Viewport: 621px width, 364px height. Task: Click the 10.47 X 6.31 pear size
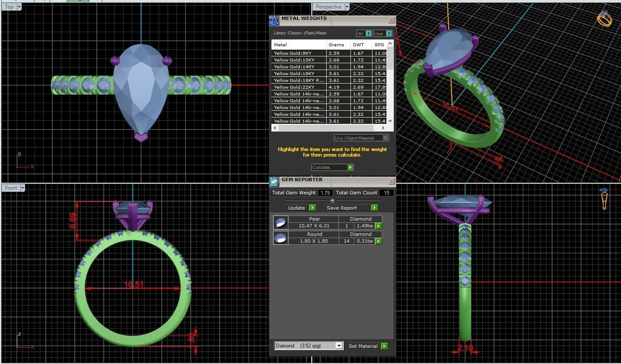(x=314, y=226)
